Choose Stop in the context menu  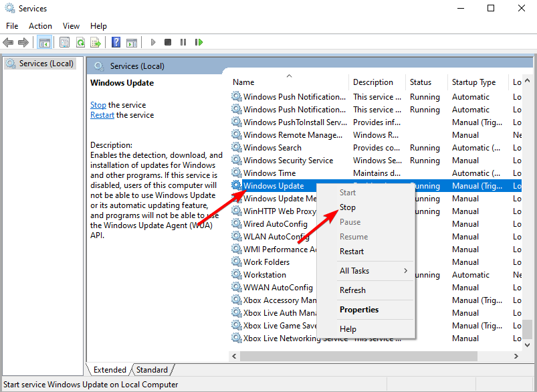[x=366, y=207]
